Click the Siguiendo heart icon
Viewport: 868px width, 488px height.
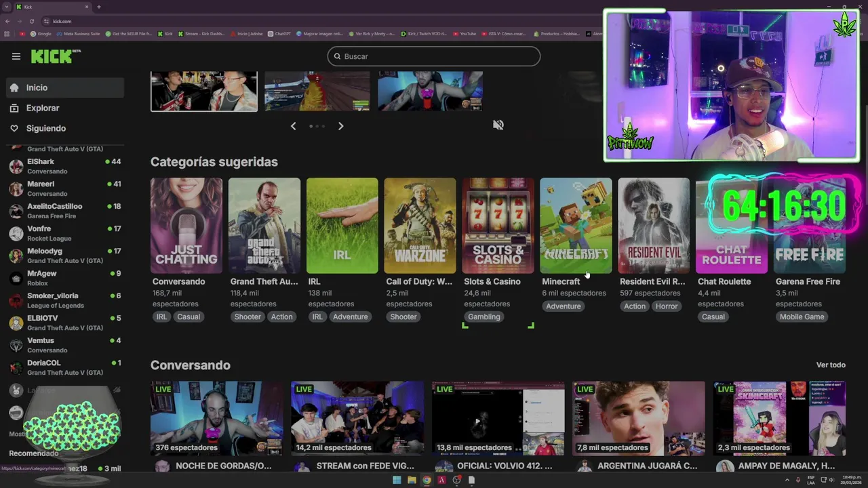[x=14, y=128]
